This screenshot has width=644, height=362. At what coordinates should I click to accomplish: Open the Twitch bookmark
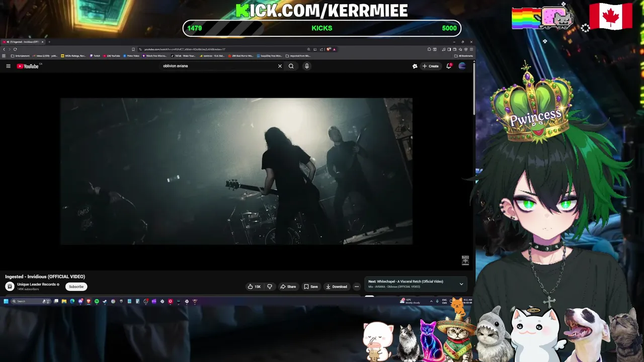[x=95, y=56]
